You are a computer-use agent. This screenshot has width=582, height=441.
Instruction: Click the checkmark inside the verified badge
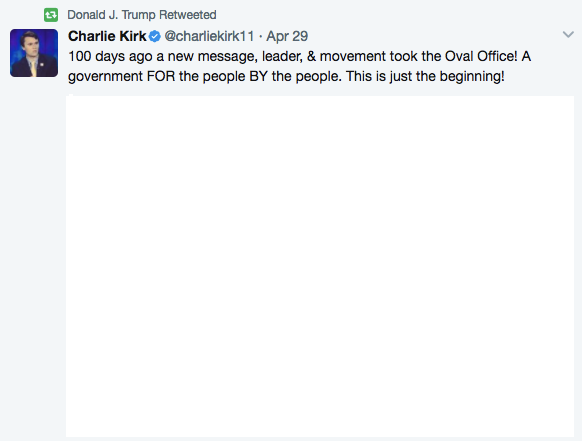(x=155, y=36)
